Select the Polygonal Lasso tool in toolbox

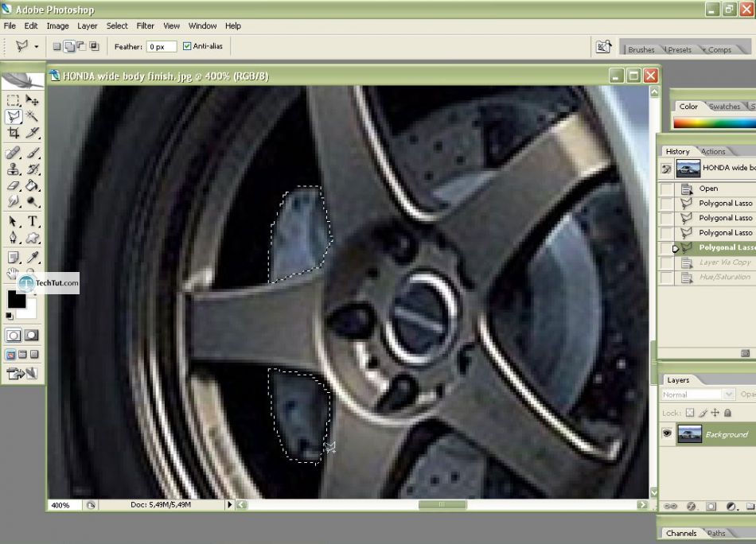pyautogui.click(x=14, y=116)
